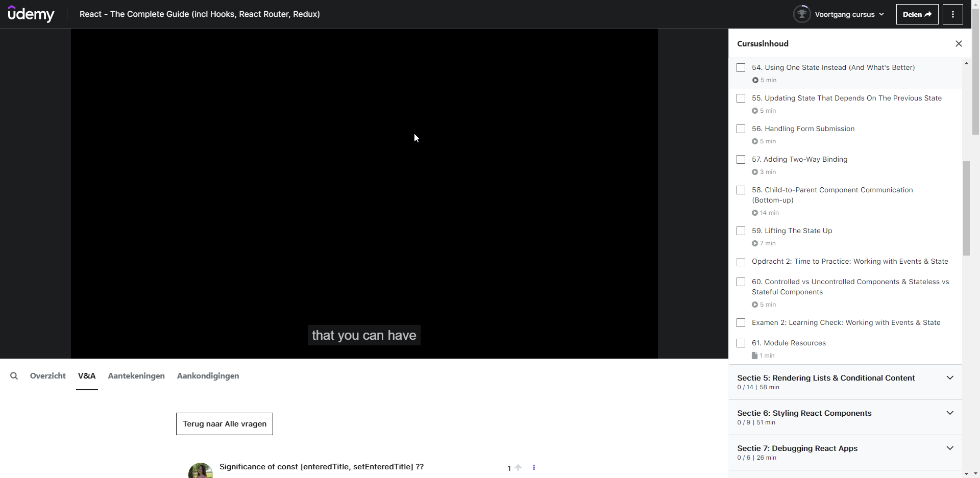Click the Delen share button
The image size is (980, 478).
[x=917, y=14]
